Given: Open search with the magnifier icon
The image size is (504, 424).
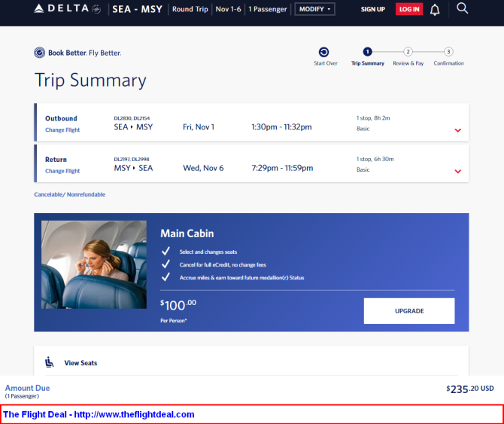Looking at the screenshot, I should [x=463, y=8].
